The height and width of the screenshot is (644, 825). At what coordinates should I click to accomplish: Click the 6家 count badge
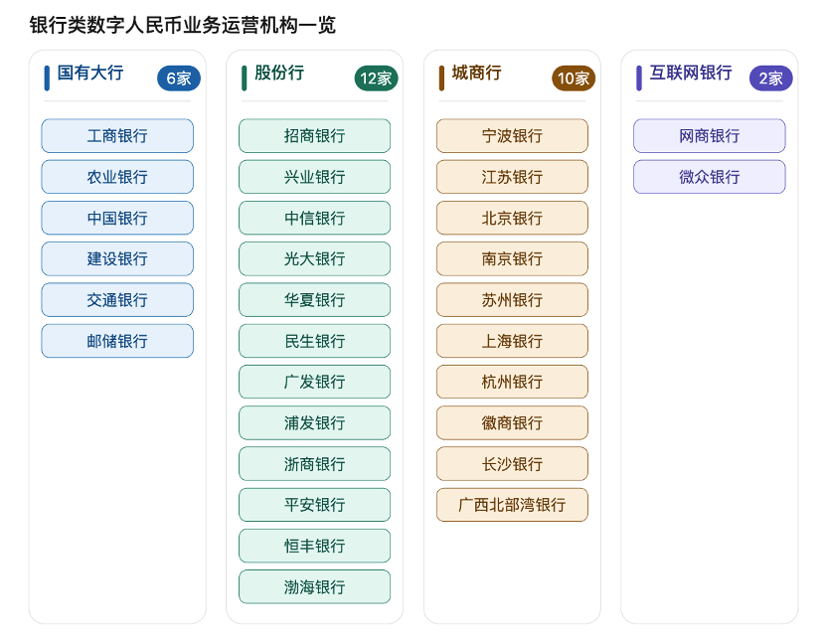(179, 79)
